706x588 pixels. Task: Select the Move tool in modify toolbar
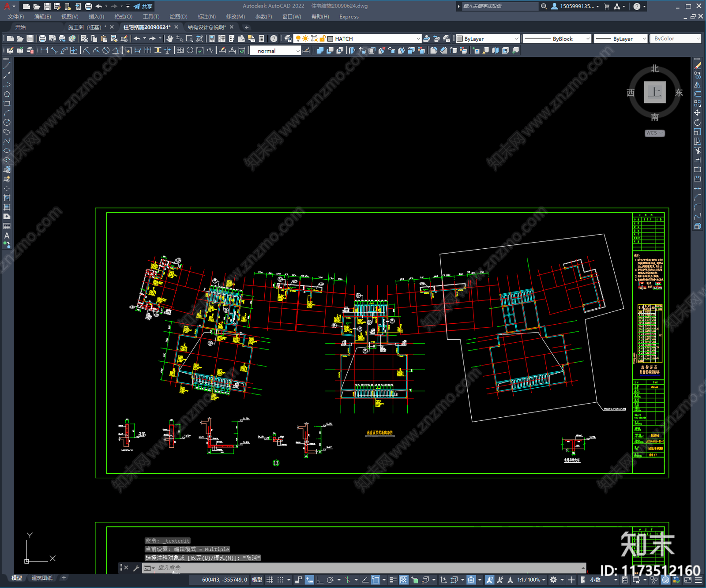(697, 113)
